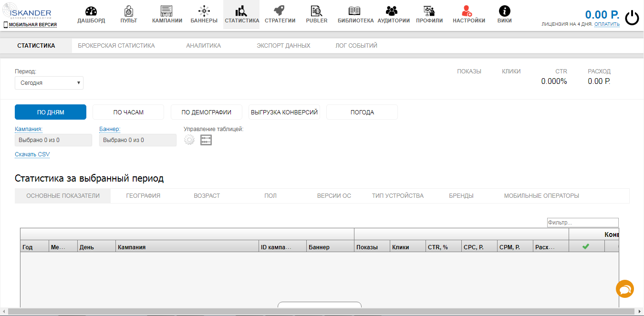Select География tab
This screenshot has height=316, width=644.
[143, 196]
